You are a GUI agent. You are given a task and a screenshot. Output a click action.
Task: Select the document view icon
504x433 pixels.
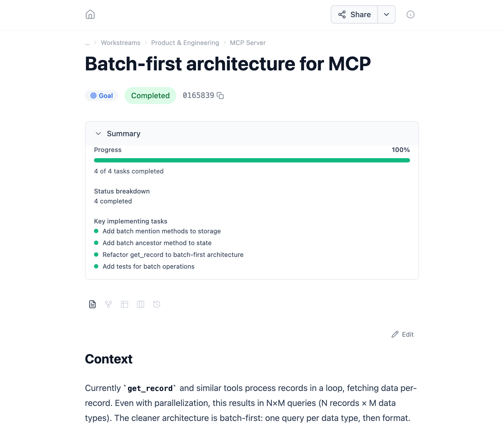[92, 304]
